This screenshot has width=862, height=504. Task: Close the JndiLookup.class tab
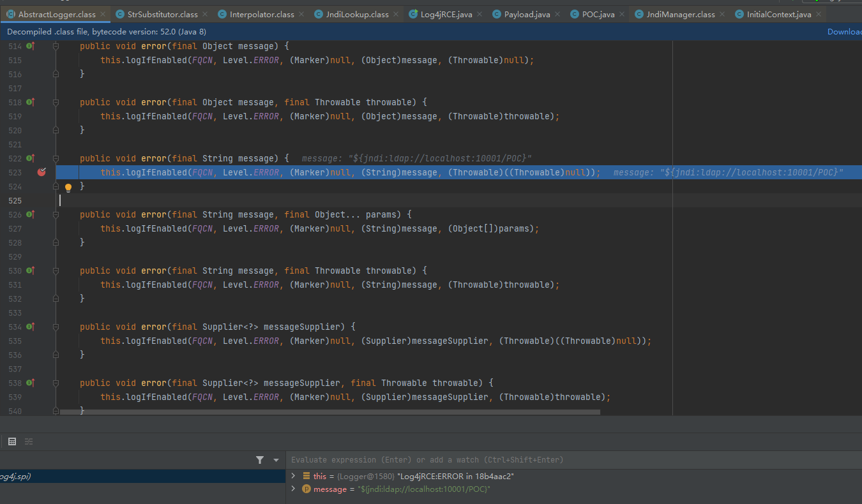(x=395, y=14)
